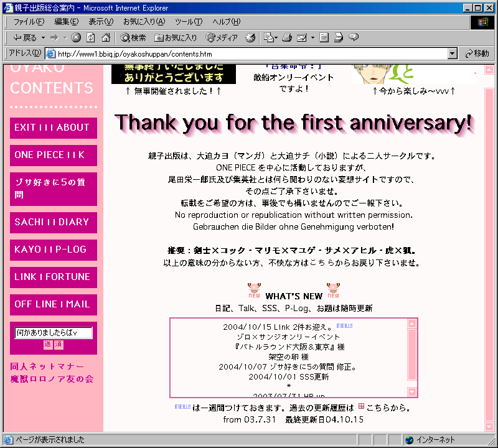
Task: Go back with the 戻る button
Action: coord(25,38)
